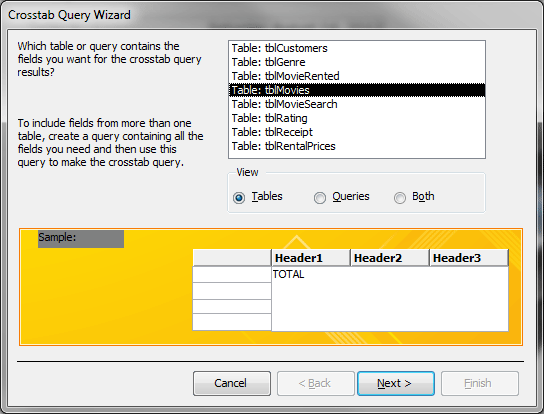The height and width of the screenshot is (414, 544).
Task: Choose Table: tblGenre from the list
Action: pos(357,62)
